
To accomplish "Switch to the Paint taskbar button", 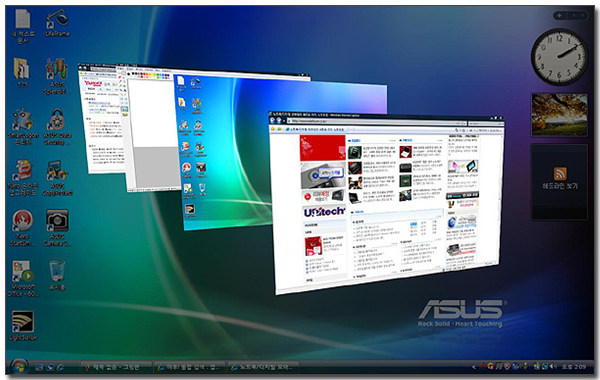I will [x=116, y=367].
